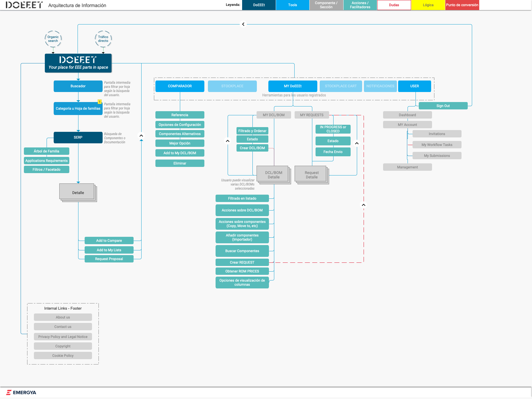Click the Dashboard section box
532x399 pixels.
tap(408, 115)
